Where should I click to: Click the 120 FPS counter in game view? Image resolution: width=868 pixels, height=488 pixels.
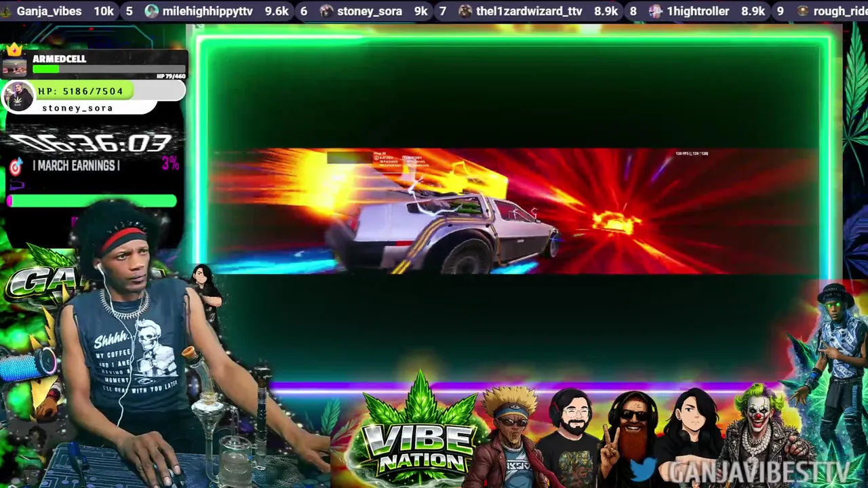coord(692,154)
